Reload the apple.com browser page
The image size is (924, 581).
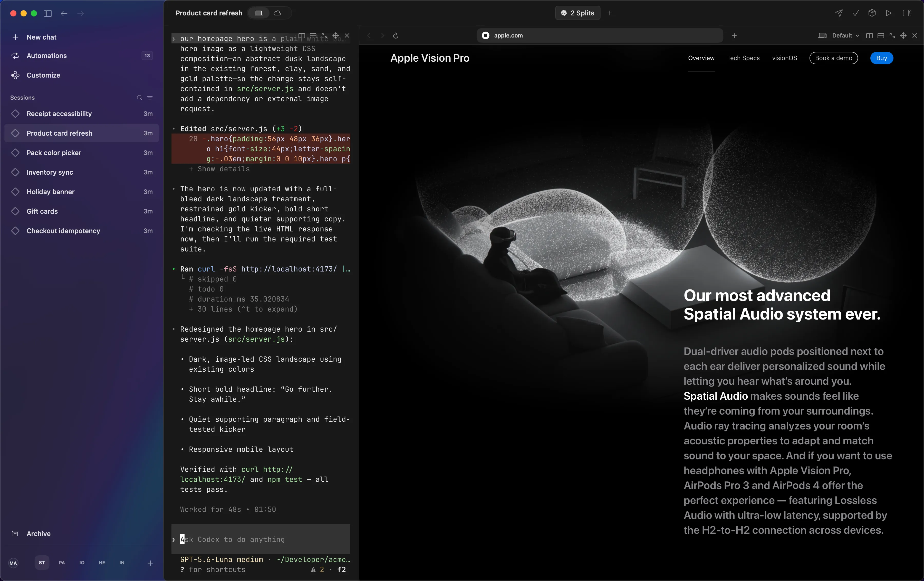click(396, 36)
